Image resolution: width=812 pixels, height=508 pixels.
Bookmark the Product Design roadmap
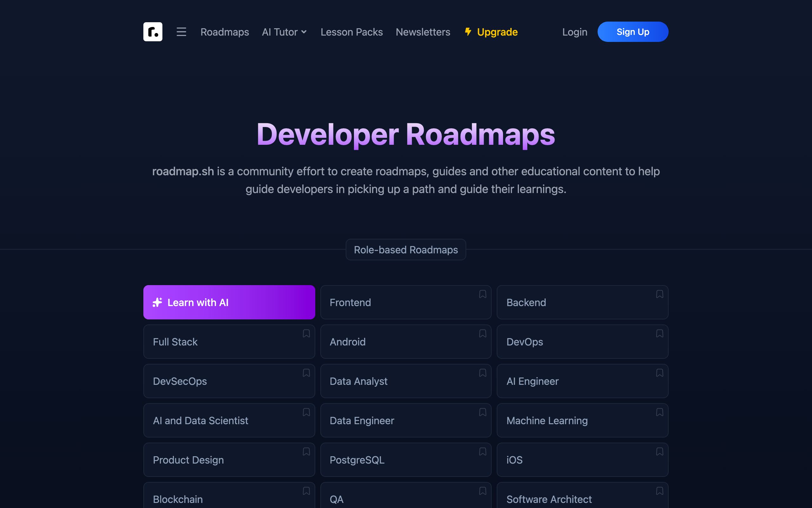pos(306,451)
